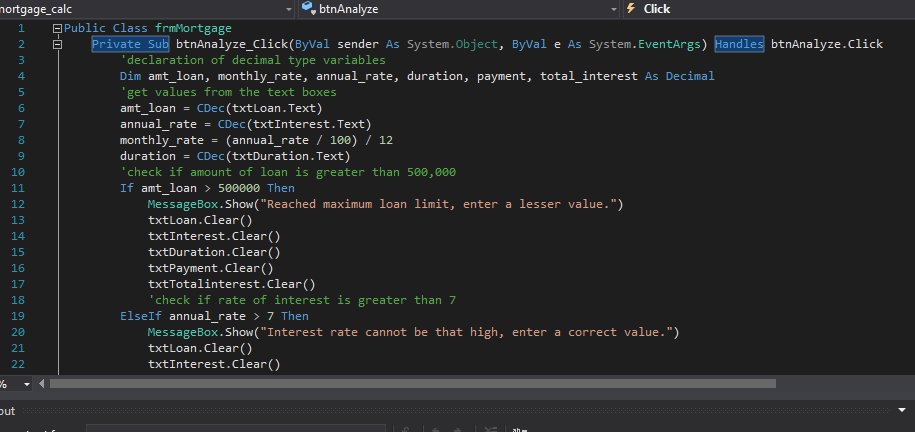Click the horizontal scrollbar left arrow
This screenshot has width=915, height=432.
[41, 384]
